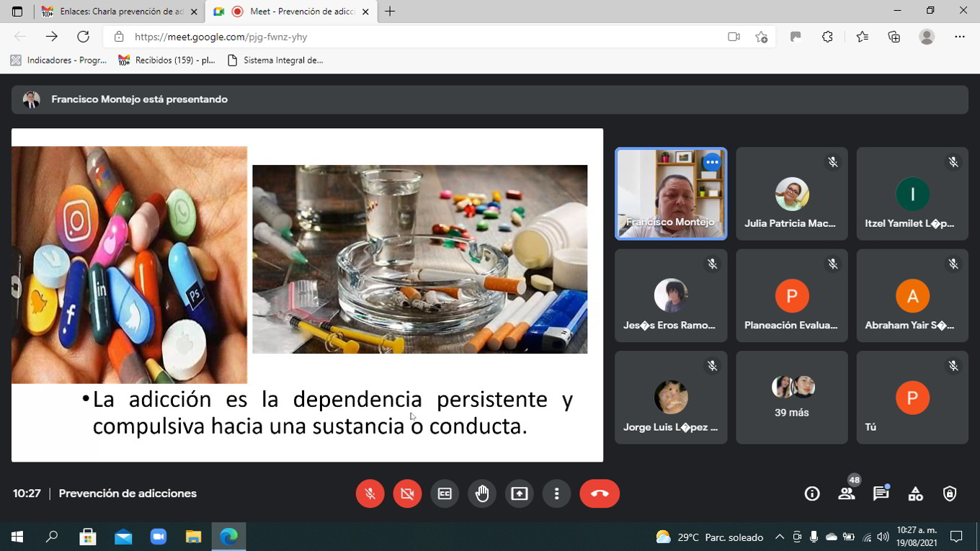
Task: Open Edge settings and more menu
Action: [x=959, y=37]
